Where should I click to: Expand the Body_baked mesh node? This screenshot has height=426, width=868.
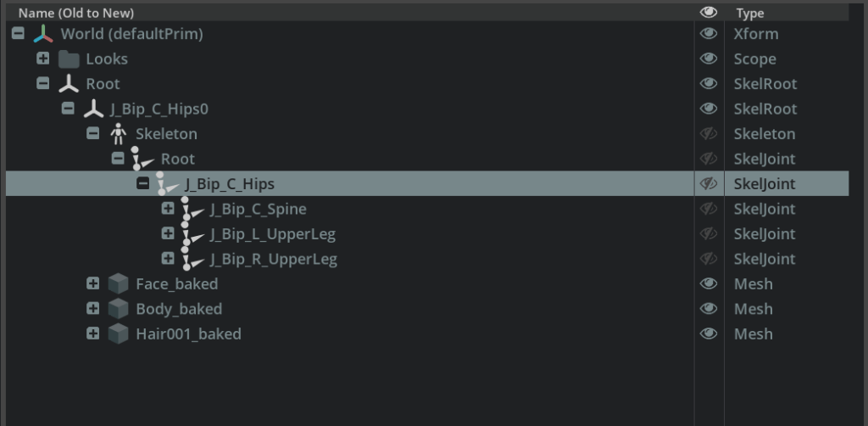coord(93,309)
